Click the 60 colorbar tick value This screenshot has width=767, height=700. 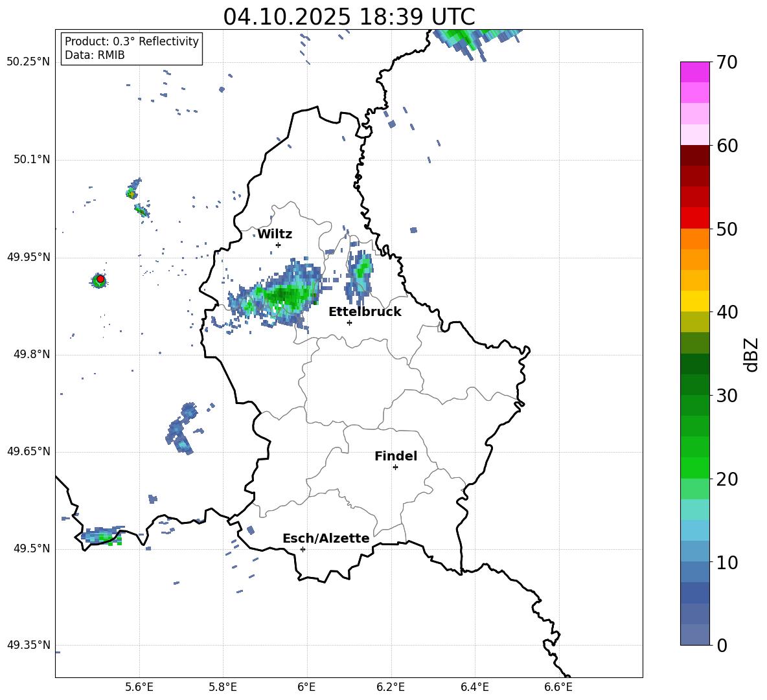[727, 146]
